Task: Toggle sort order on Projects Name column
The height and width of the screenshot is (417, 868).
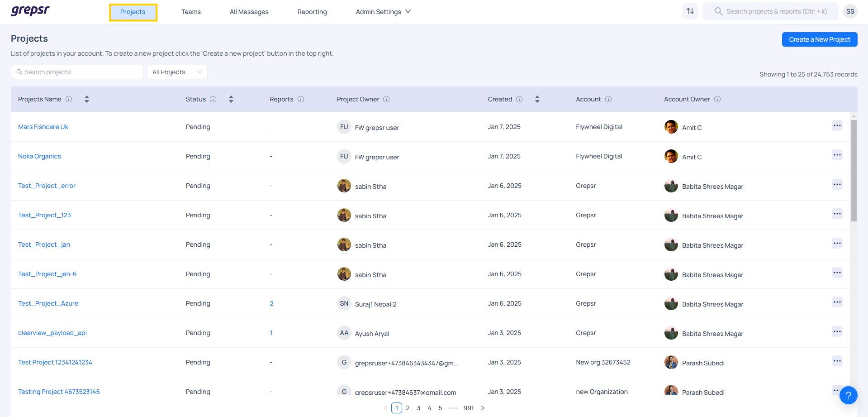Action: pyautogui.click(x=87, y=99)
